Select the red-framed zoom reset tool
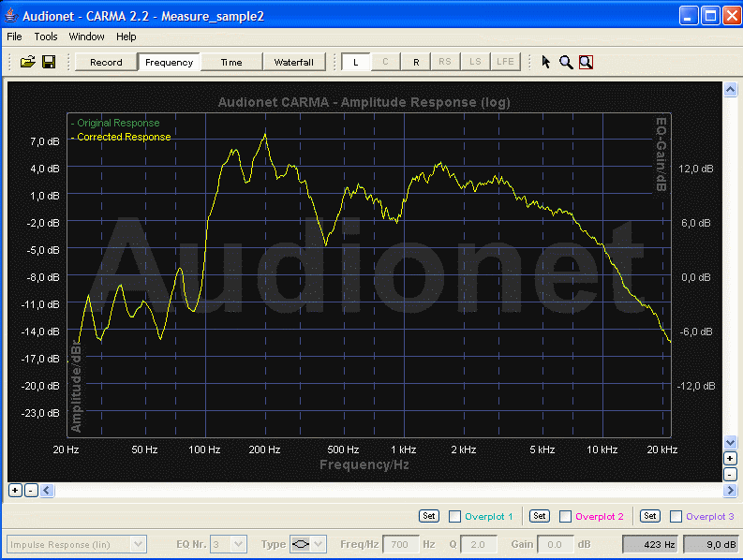 (x=587, y=62)
